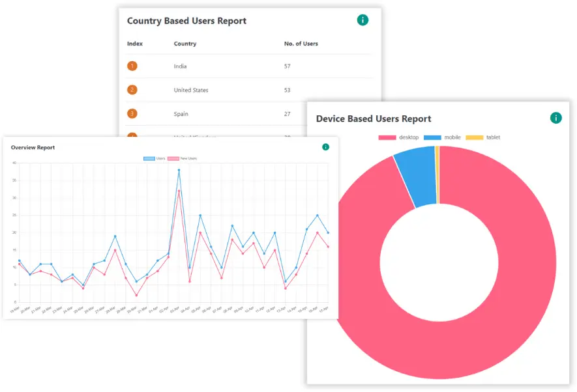
Task: Click the Index column header
Action: point(135,44)
